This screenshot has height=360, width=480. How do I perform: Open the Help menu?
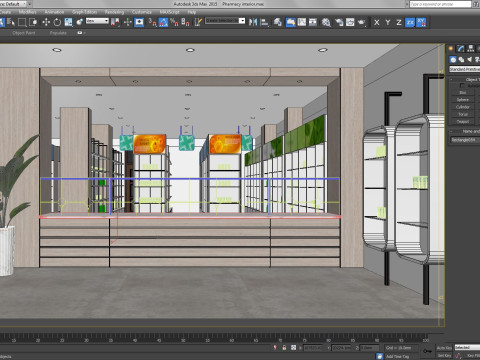192,12
